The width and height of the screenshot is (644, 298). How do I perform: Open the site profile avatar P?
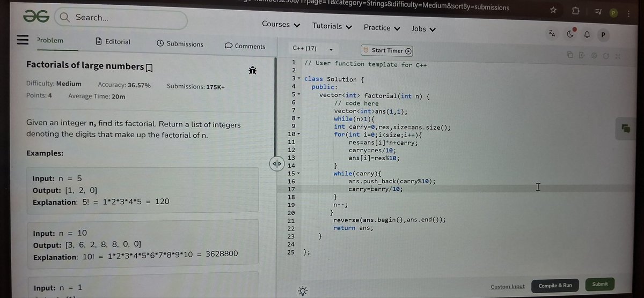pyautogui.click(x=603, y=35)
